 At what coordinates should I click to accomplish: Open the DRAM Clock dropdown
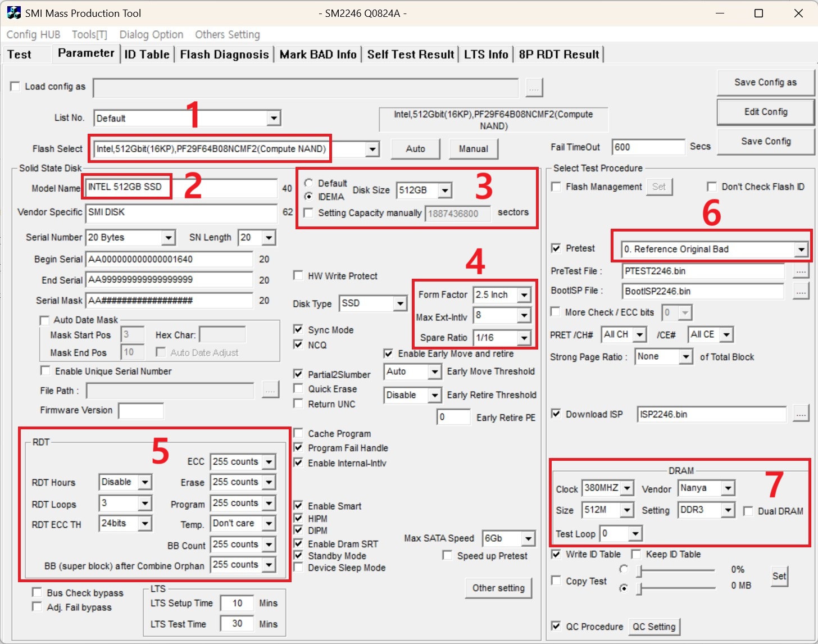click(628, 488)
